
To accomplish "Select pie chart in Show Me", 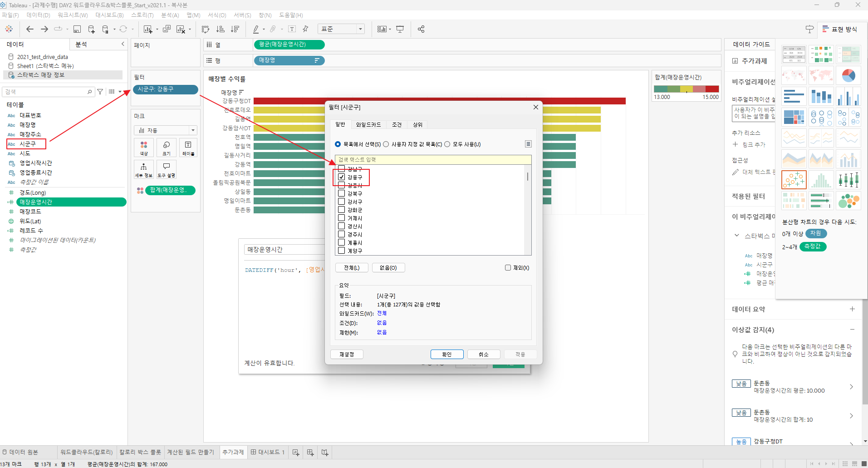I will [848, 75].
